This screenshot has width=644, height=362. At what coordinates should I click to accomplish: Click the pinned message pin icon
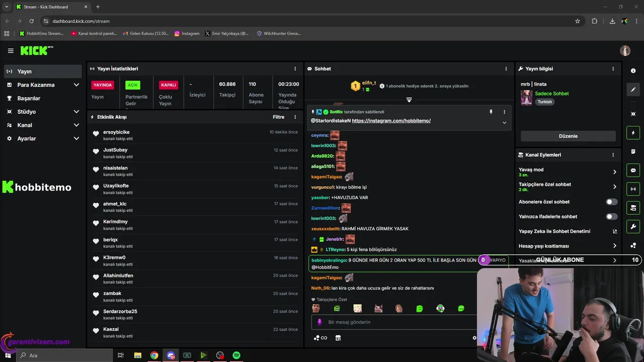tap(491, 112)
